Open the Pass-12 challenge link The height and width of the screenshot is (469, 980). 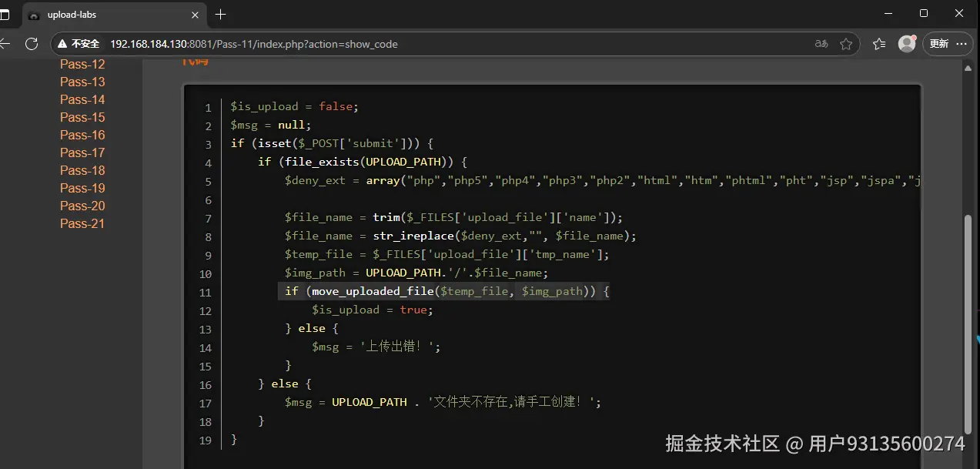point(82,64)
